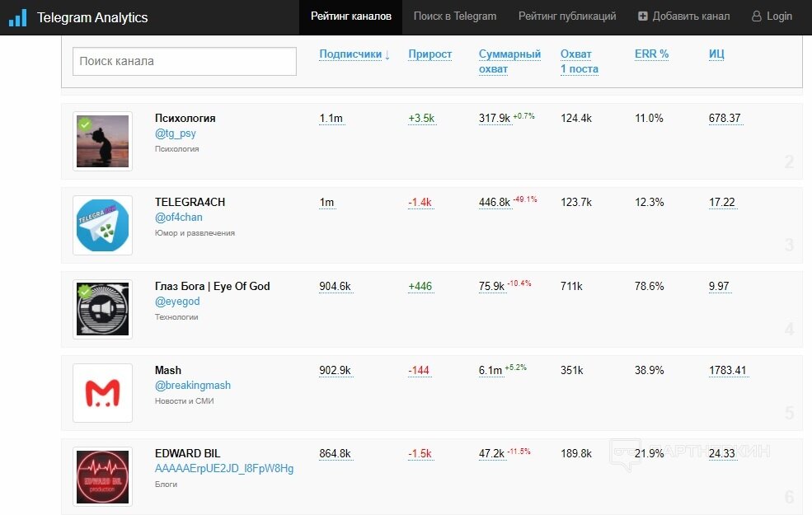This screenshot has height=515, width=812.
Task: Click the 24.33 citation index value
Action: click(722, 453)
